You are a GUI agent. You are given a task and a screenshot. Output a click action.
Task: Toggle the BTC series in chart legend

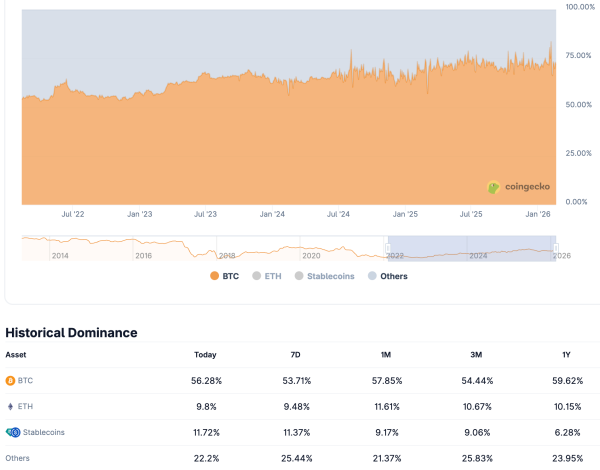pos(231,276)
